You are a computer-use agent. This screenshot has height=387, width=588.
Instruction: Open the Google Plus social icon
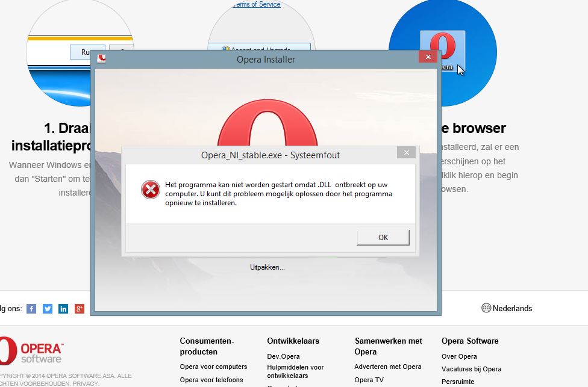[80, 309]
